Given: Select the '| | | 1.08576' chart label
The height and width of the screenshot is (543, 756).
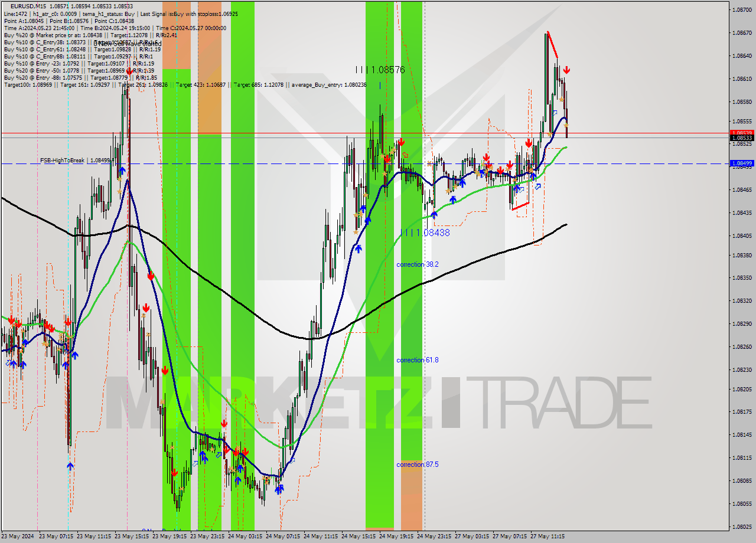Looking at the screenshot, I should pos(380,70).
